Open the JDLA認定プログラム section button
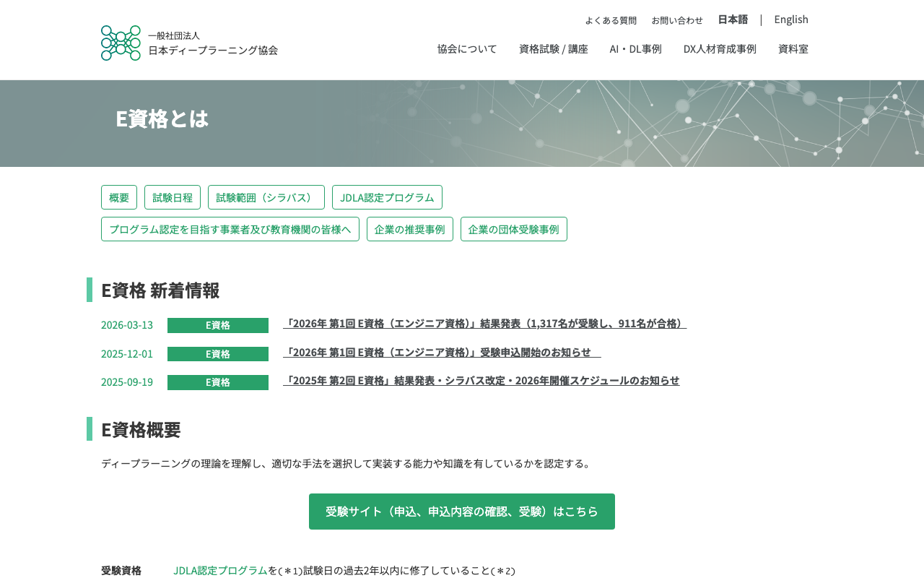 (387, 197)
